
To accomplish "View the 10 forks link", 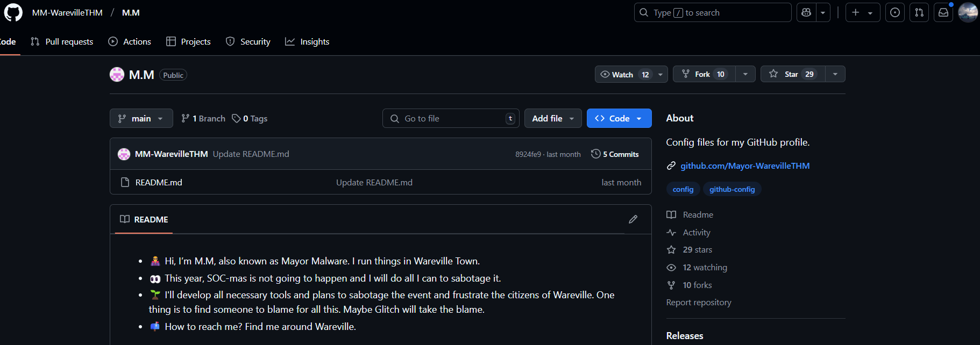I will point(690,285).
